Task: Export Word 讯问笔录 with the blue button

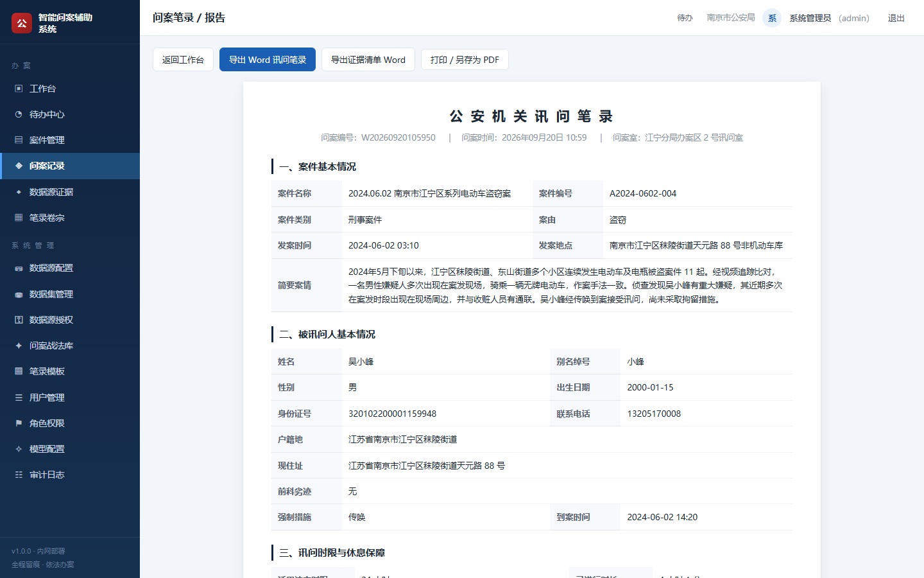Action: [x=268, y=60]
